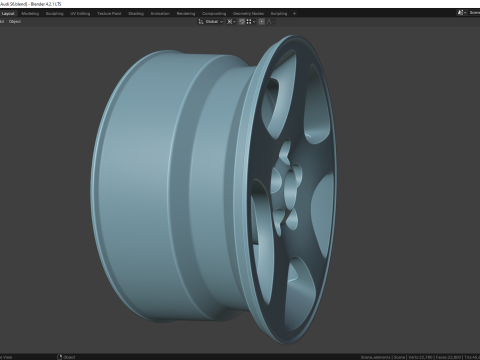The image size is (480, 360).
Task: Toggle proportional editing icon
Action: point(262,22)
